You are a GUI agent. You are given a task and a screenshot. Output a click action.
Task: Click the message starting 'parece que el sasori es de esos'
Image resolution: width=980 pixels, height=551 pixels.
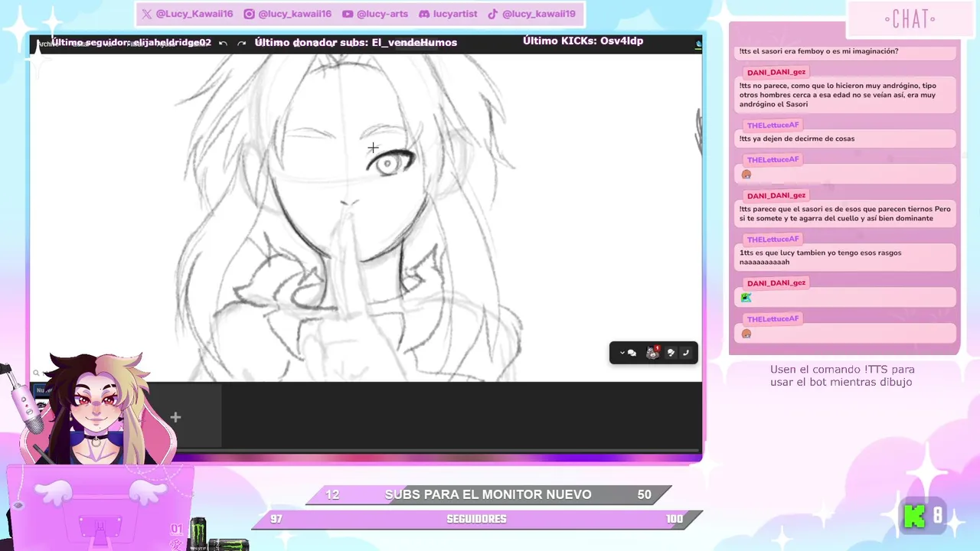tap(845, 214)
